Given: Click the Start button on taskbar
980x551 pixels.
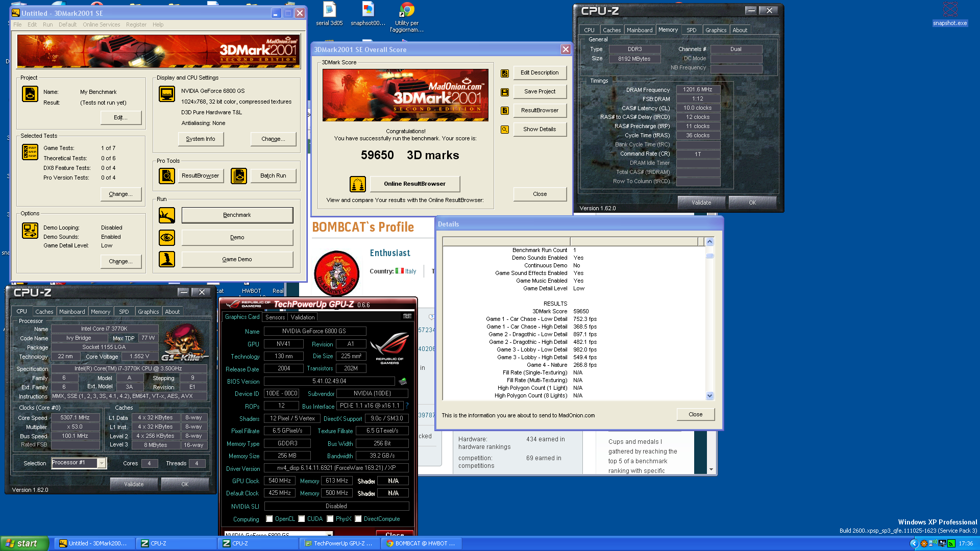Looking at the screenshot, I should 24,543.
